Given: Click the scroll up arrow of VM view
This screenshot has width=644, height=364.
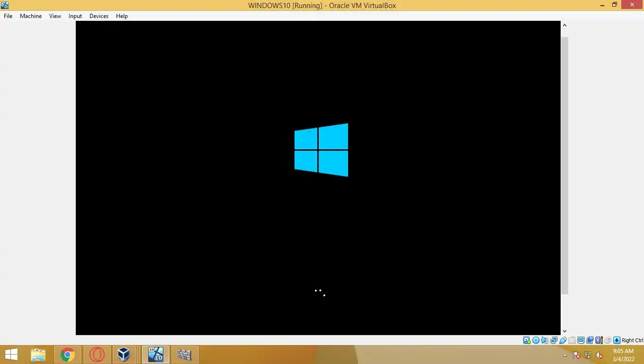Looking at the screenshot, I should [564, 25].
